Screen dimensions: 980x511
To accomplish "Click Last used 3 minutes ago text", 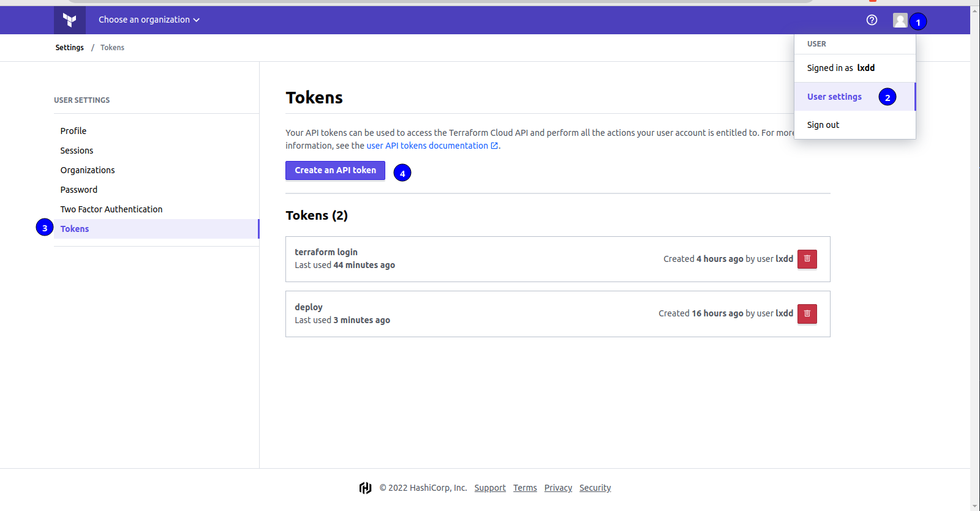I will click(342, 320).
